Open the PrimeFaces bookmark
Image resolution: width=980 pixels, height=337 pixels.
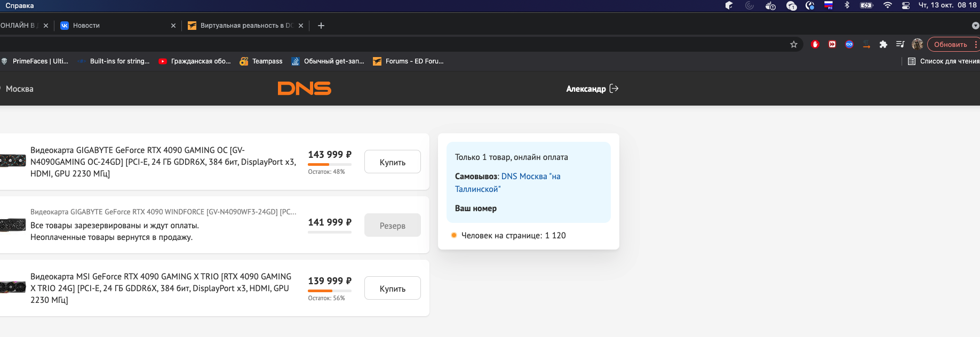pos(35,61)
